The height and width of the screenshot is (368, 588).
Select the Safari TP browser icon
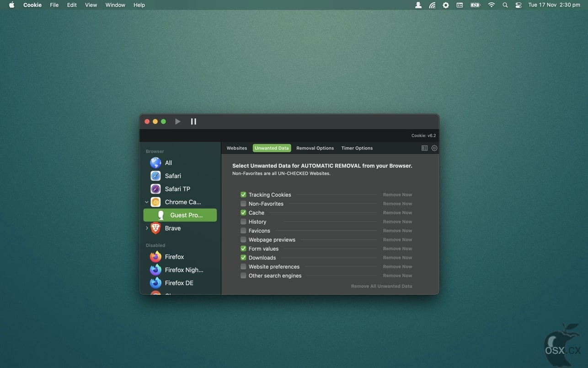[x=155, y=189]
